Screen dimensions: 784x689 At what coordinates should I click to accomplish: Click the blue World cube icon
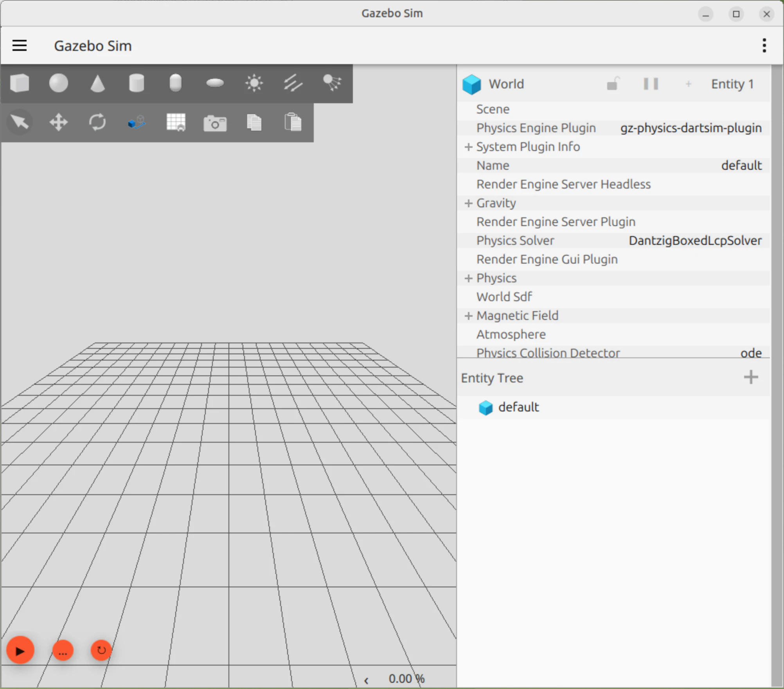471,84
